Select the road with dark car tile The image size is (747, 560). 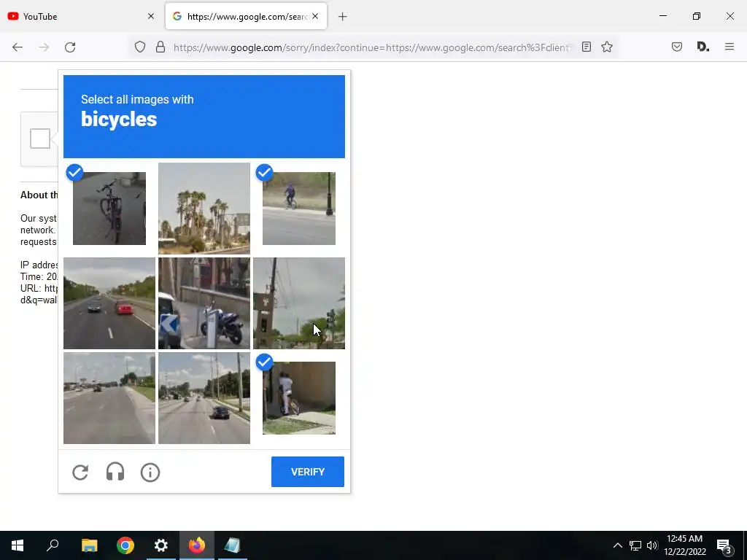pos(204,398)
